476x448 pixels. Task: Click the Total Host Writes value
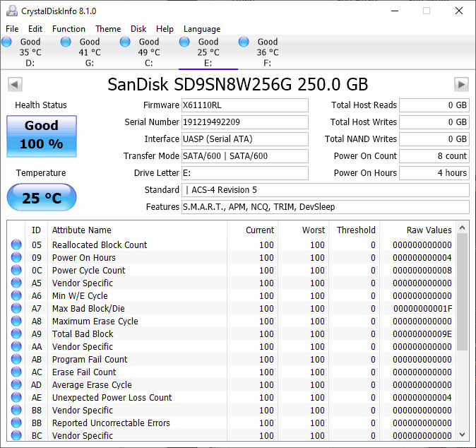click(x=434, y=122)
